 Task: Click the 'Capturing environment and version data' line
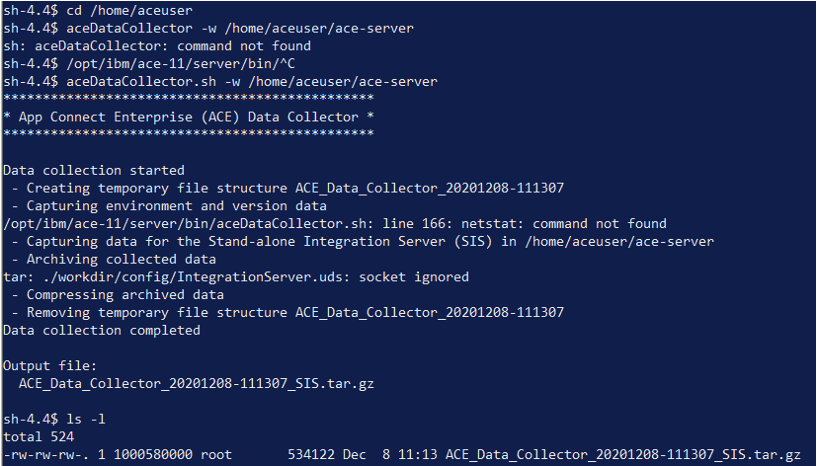(x=169, y=206)
